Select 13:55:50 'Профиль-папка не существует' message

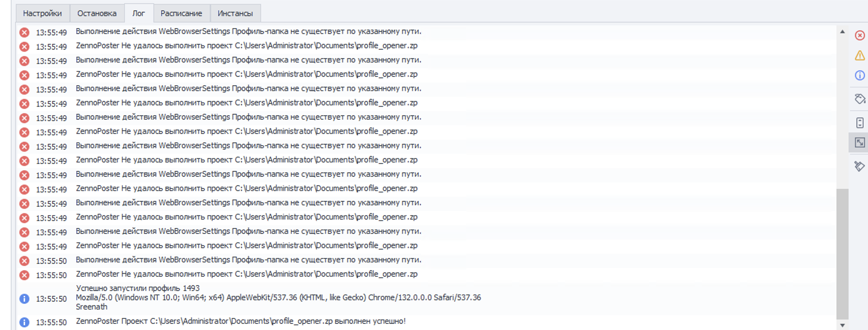click(x=249, y=260)
